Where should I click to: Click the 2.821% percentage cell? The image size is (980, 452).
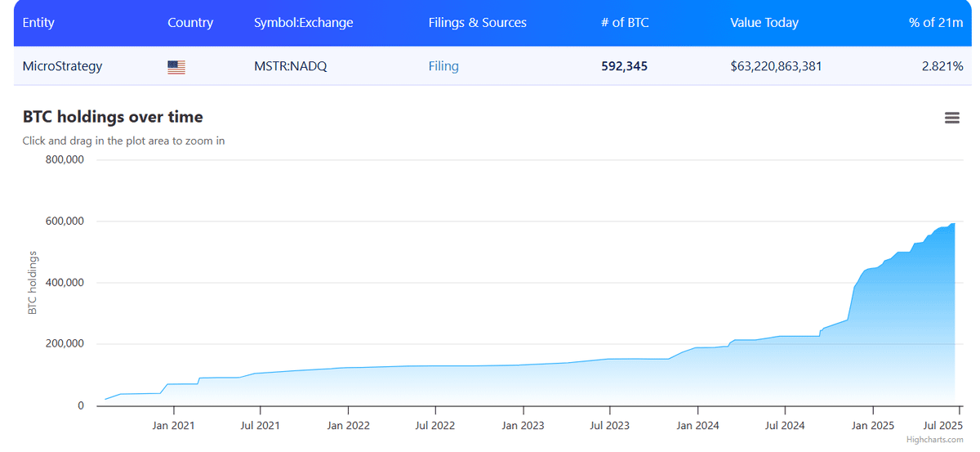942,66
